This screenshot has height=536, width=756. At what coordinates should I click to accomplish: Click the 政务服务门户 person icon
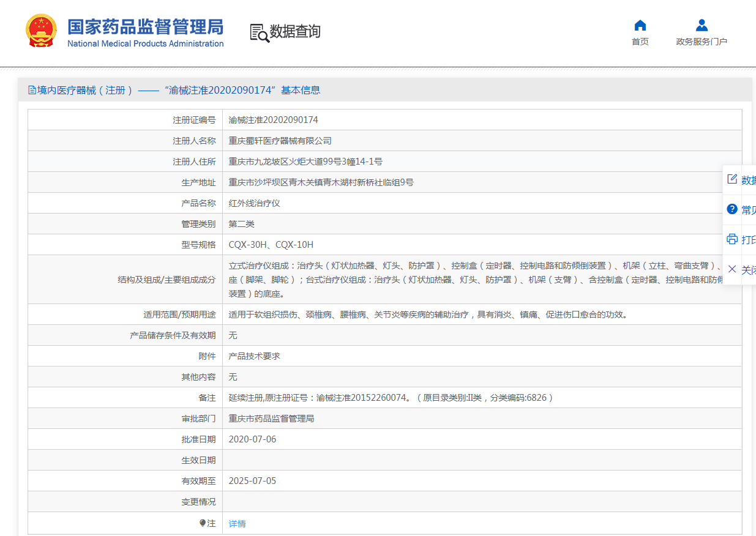(x=702, y=25)
